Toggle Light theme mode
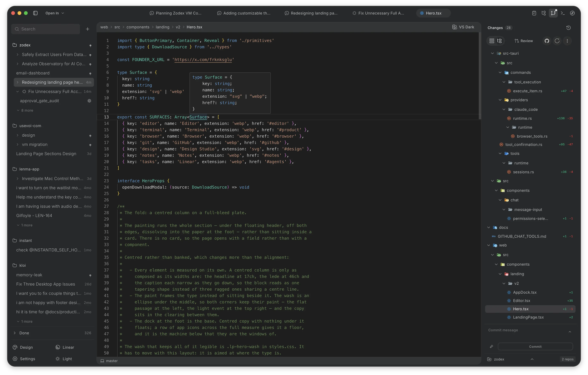 pos(64,359)
